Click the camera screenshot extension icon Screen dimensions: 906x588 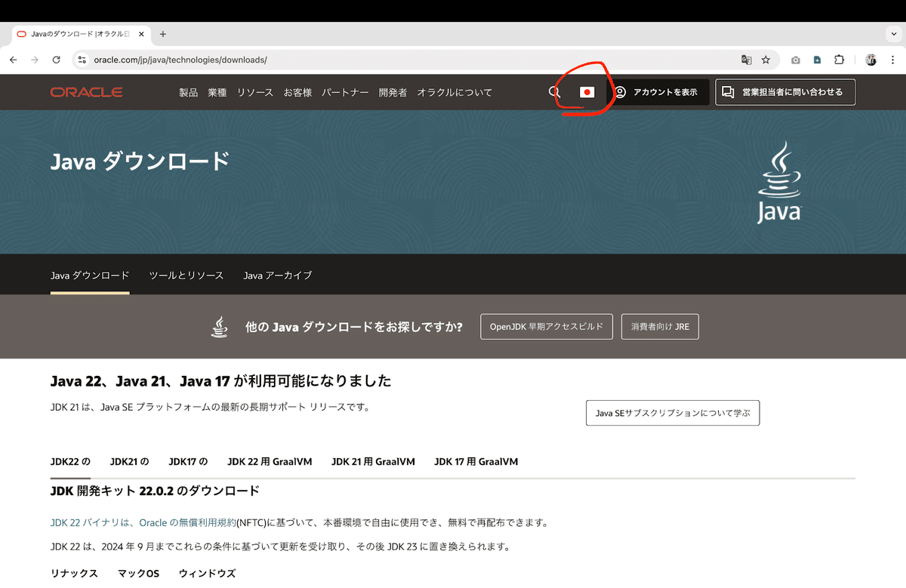[796, 60]
